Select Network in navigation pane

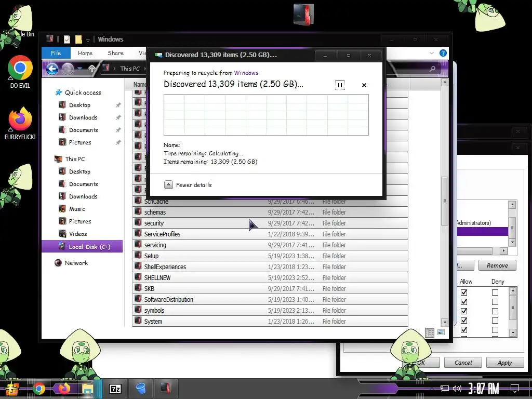click(x=76, y=263)
